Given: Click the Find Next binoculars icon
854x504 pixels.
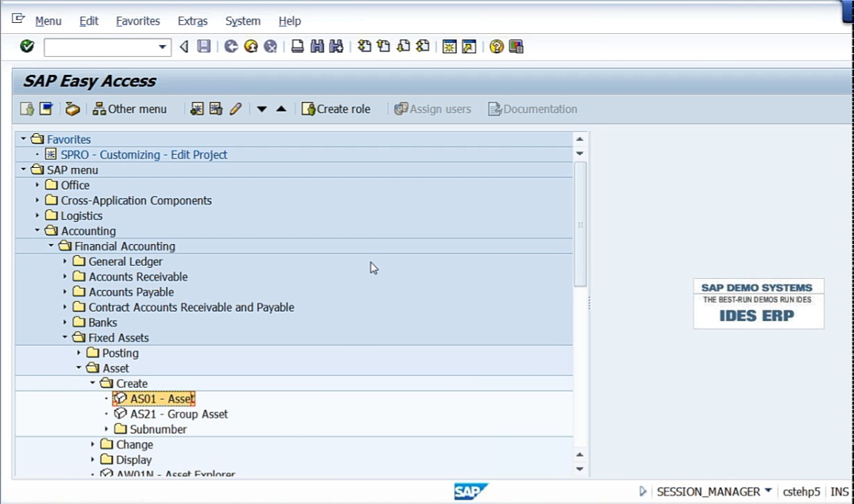Looking at the screenshot, I should pyautogui.click(x=336, y=47).
